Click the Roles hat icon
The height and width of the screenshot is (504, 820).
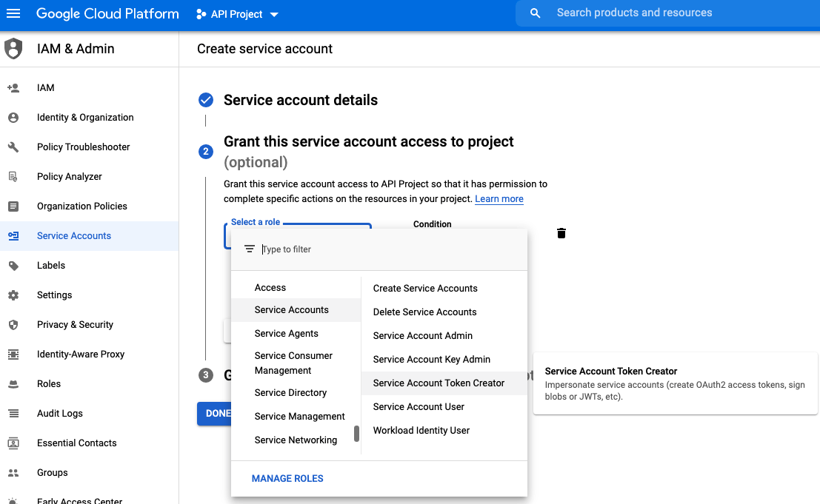pyautogui.click(x=13, y=384)
